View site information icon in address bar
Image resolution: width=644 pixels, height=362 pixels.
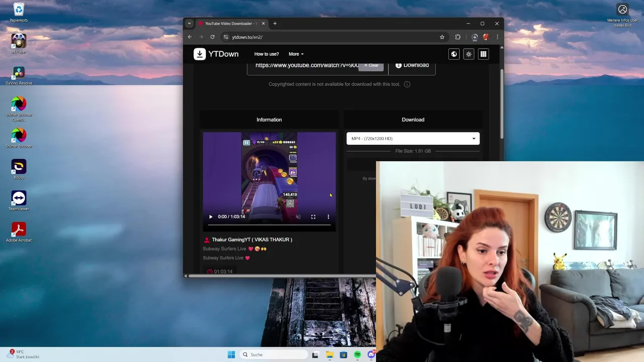[x=226, y=37]
